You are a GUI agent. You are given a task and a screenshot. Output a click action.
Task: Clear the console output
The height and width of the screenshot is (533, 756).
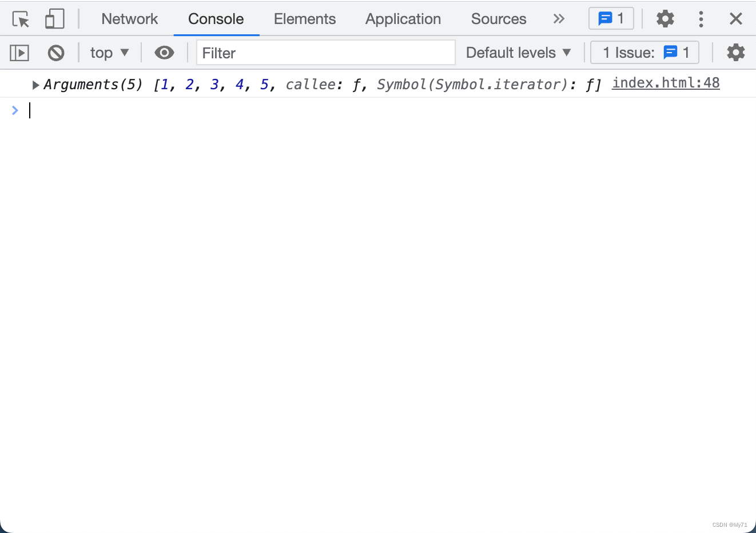click(55, 53)
